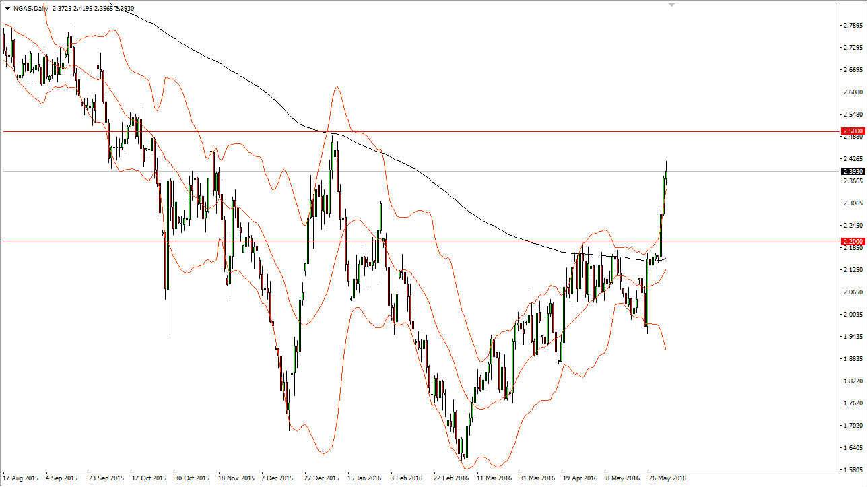Click the 2.5480 price axis label
This screenshot has width=868, height=487.
(853, 115)
